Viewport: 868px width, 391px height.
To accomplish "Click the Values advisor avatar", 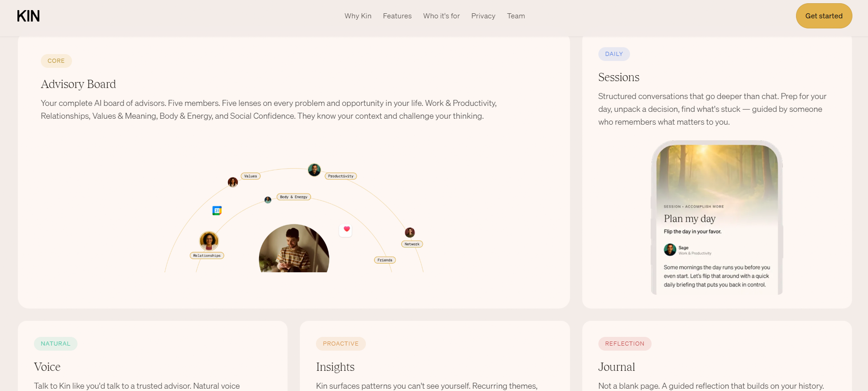I will pyautogui.click(x=233, y=182).
